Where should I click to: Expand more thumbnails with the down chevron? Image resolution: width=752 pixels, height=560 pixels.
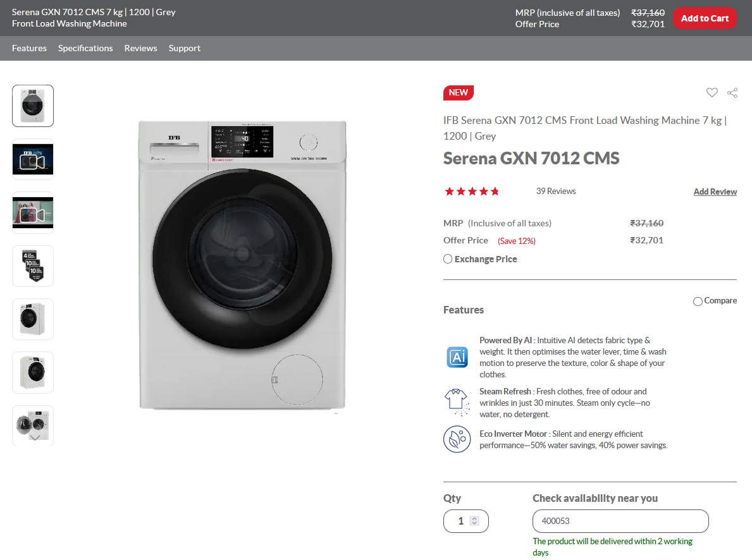coord(35,437)
